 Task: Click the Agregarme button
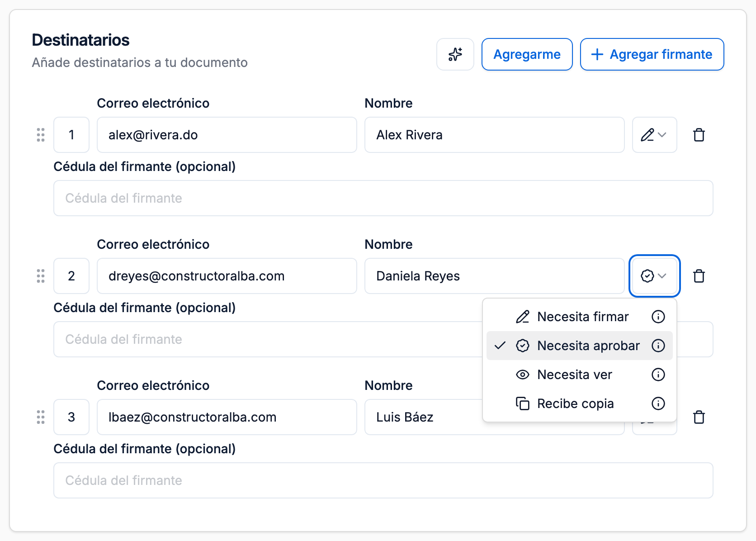coord(527,54)
